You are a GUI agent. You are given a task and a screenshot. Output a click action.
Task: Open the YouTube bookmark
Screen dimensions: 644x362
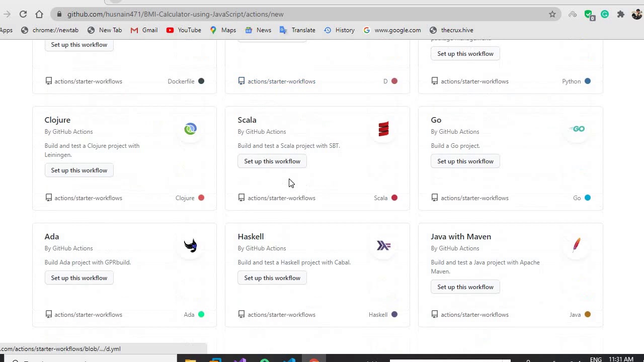click(x=184, y=30)
